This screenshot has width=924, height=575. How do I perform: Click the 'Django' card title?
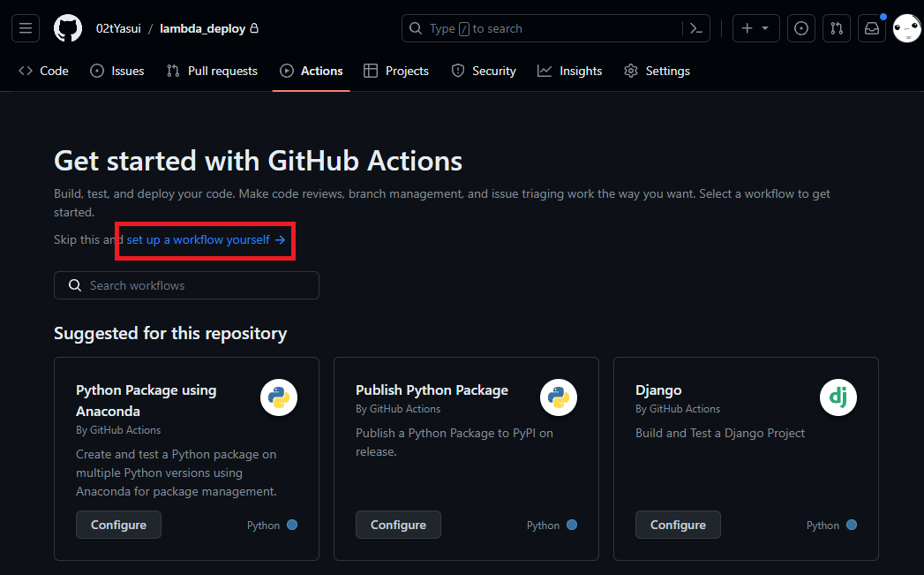tap(658, 390)
